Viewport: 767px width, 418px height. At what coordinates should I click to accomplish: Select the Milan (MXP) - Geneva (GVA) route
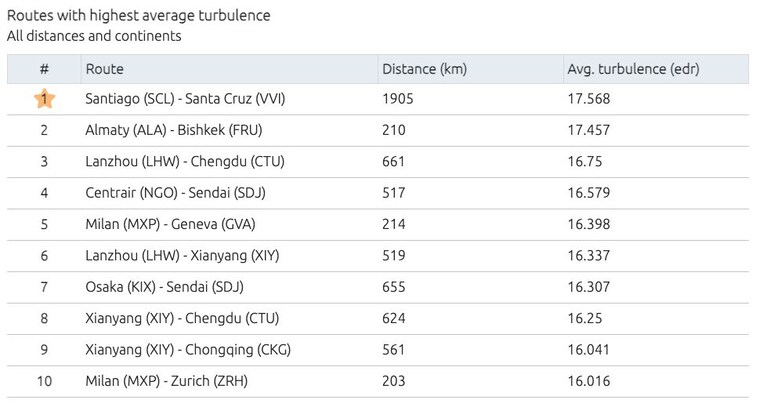[x=170, y=224]
